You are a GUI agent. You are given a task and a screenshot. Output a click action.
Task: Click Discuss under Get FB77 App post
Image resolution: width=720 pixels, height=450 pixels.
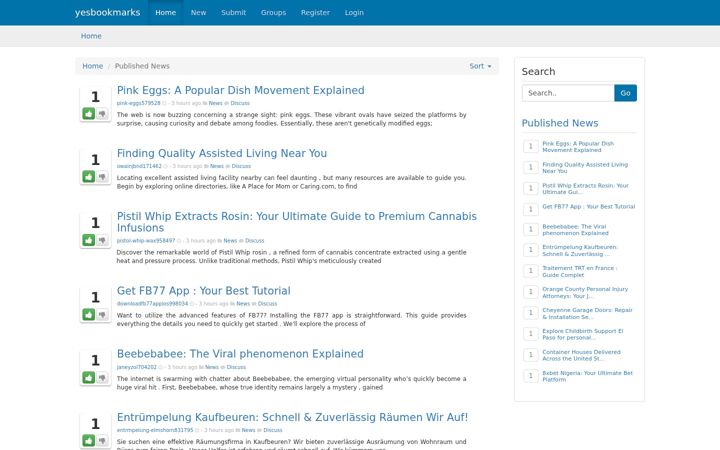267,304
